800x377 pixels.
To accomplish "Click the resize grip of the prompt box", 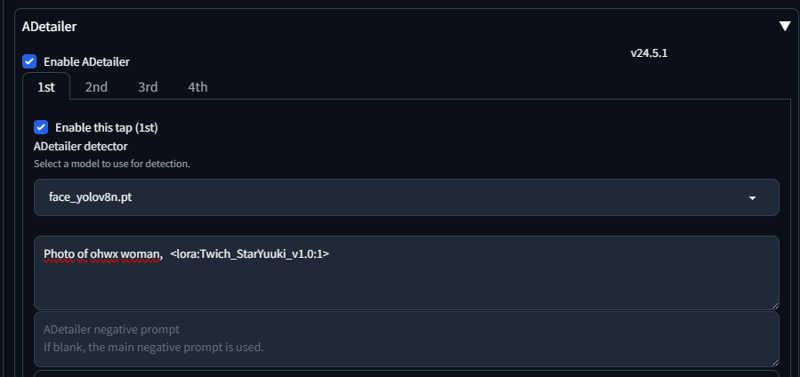I will coord(775,306).
